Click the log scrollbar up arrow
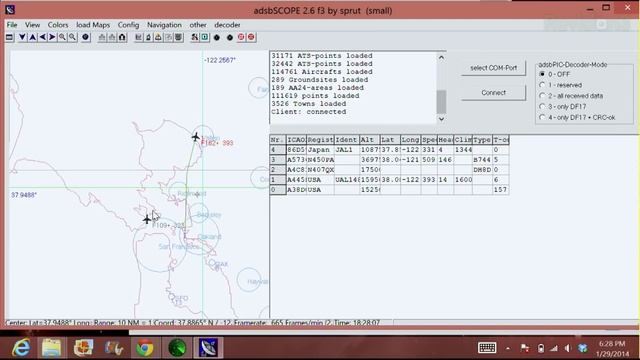Image resolution: width=640 pixels, height=360 pixels. point(441,58)
